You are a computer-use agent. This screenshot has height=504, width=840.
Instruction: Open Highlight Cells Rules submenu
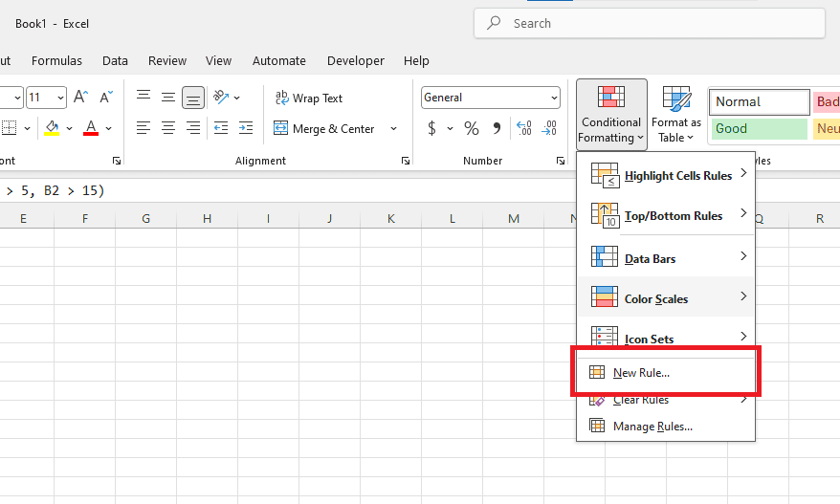666,176
